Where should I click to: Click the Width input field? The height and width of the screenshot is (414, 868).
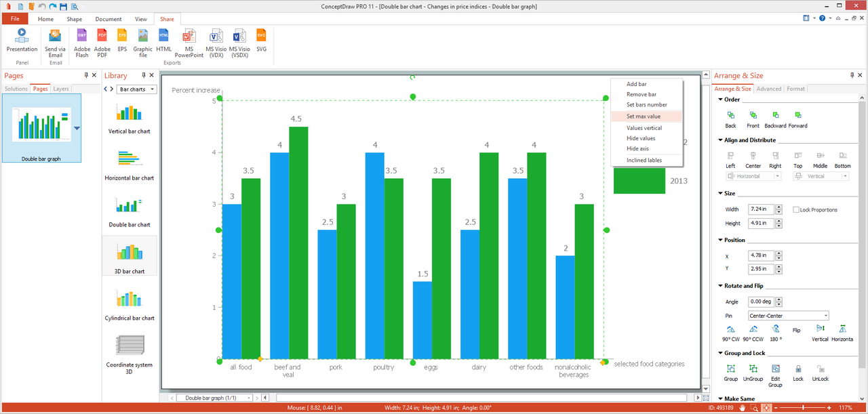pos(760,209)
